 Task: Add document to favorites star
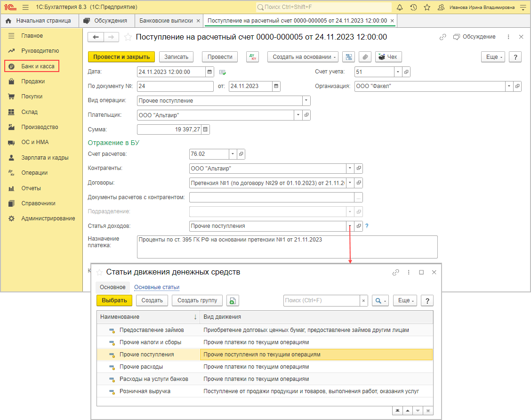pos(128,37)
